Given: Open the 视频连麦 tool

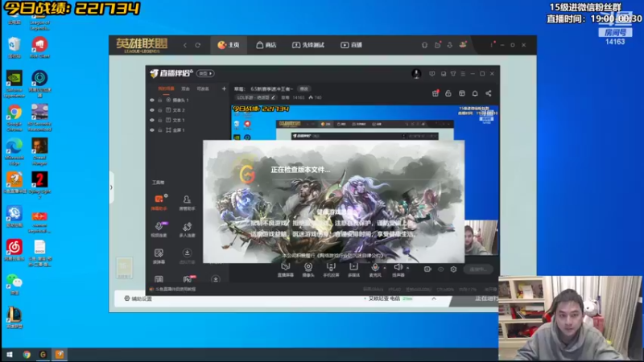Looking at the screenshot, I should click(159, 229).
